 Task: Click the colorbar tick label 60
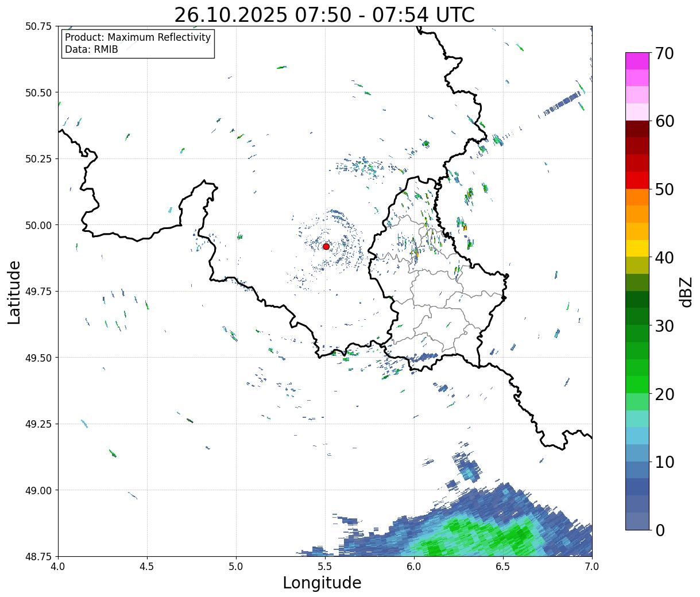(x=664, y=121)
